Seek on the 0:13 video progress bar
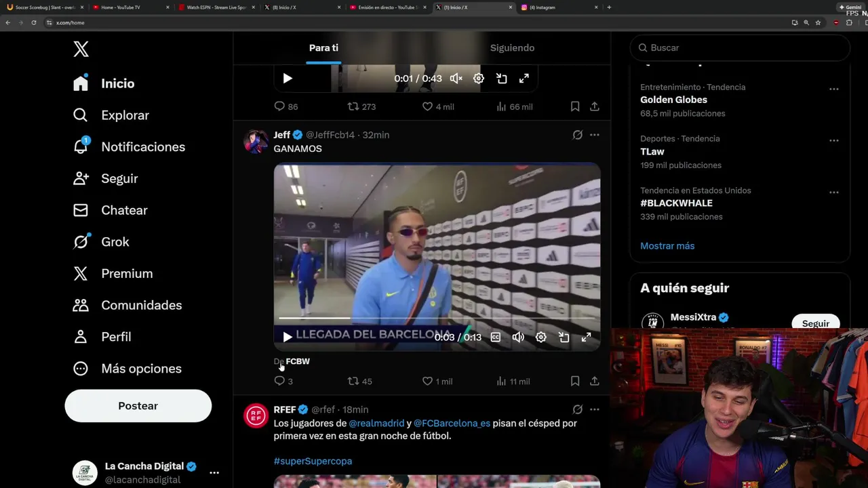 pyautogui.click(x=437, y=317)
